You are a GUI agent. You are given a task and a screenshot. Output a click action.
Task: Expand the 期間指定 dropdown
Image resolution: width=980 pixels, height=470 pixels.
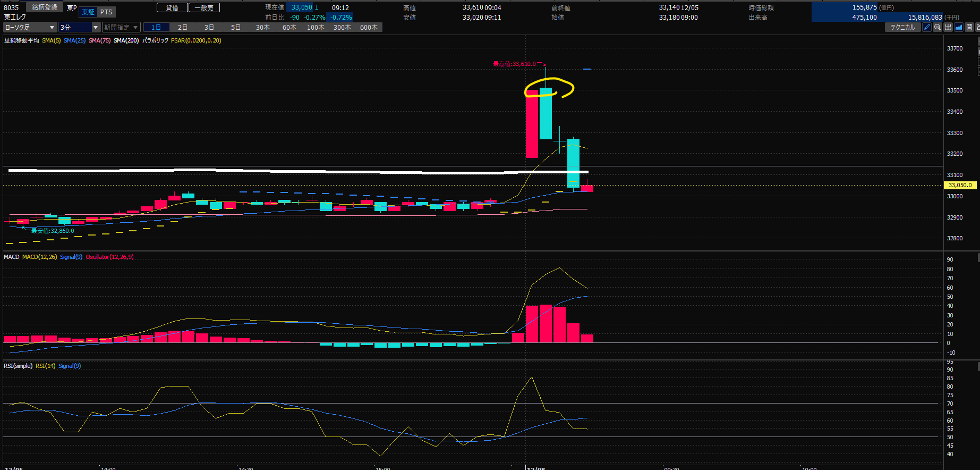pyautogui.click(x=121, y=27)
